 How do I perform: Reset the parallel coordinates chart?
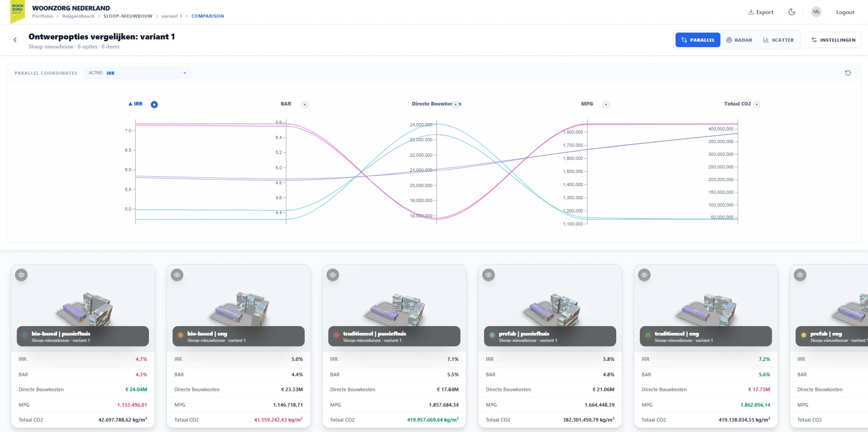(x=848, y=73)
